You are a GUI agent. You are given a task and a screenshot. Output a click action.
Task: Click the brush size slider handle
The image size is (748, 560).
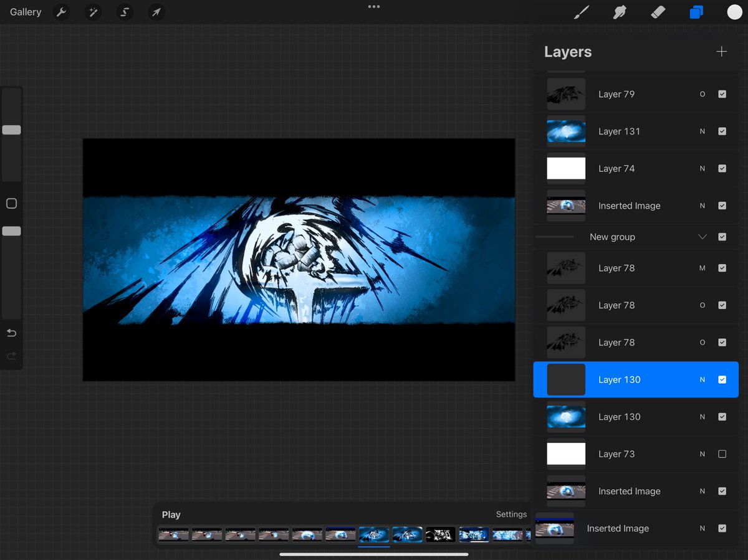[11, 130]
